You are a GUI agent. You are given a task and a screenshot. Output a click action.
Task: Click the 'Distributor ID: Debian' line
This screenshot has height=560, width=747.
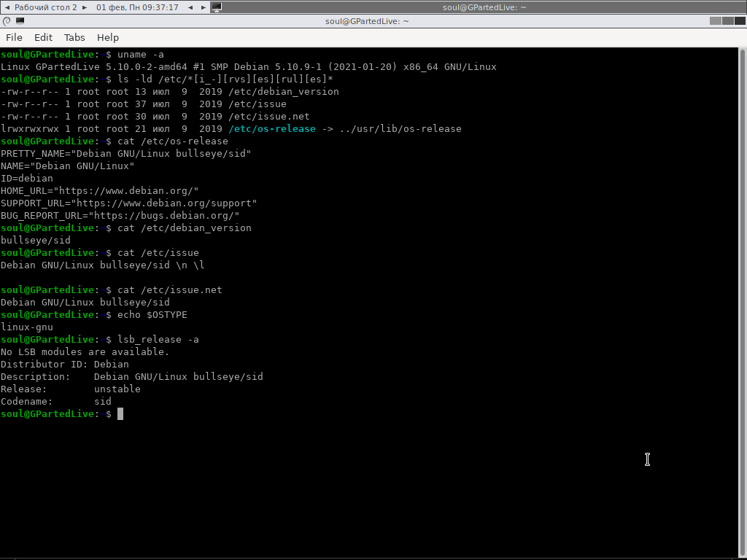coord(65,364)
